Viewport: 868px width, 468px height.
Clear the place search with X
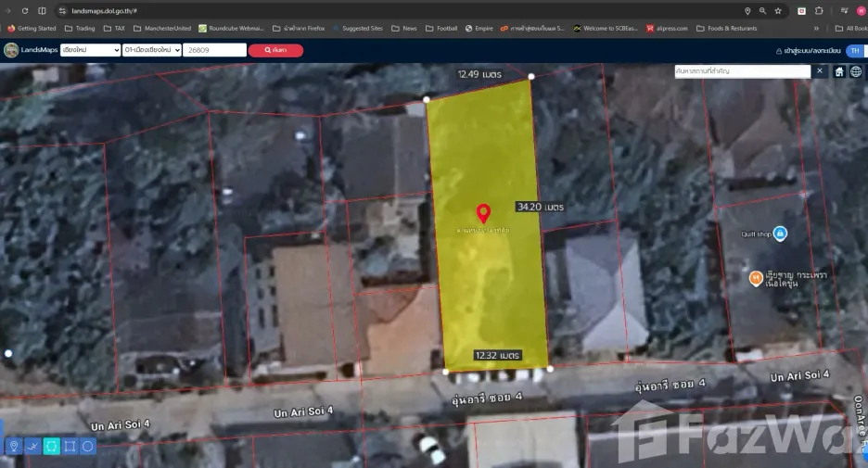pos(820,70)
